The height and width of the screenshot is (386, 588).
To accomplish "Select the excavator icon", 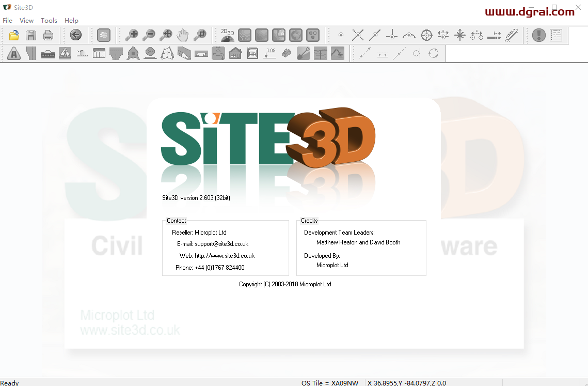I will pyautogui.click(x=338, y=53).
